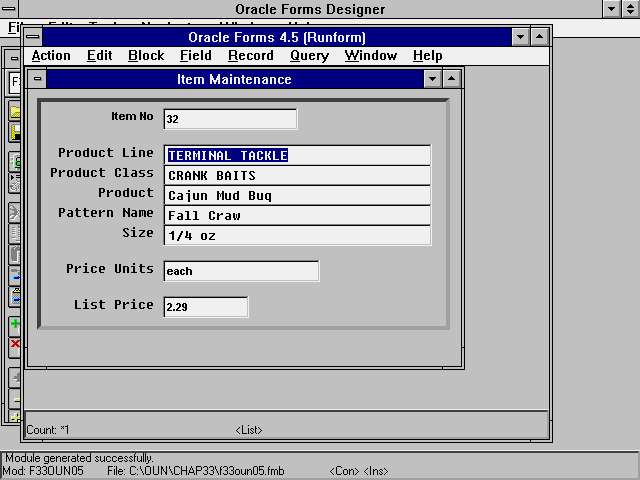The width and height of the screenshot is (640, 480).
Task: Select the List Price field
Action: [x=205, y=307]
